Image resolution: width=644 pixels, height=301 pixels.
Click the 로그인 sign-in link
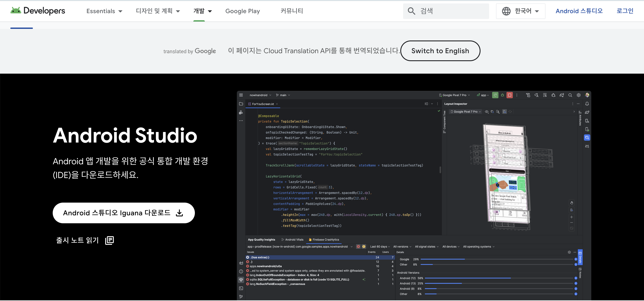(x=625, y=11)
